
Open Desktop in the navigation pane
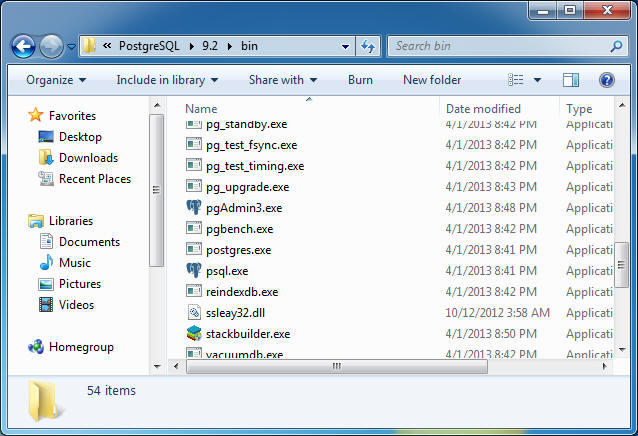(80, 137)
